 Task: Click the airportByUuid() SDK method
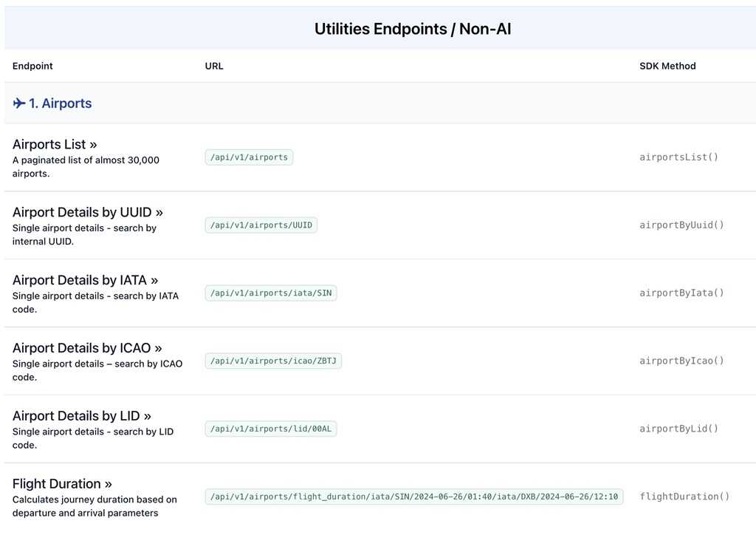point(681,225)
